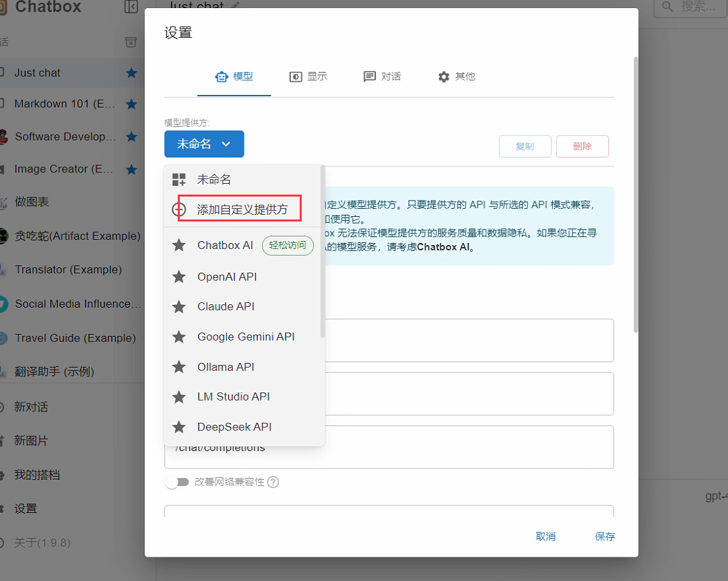728x581 pixels.
Task: Click the robot icon on 模型 tab
Action: [x=222, y=77]
